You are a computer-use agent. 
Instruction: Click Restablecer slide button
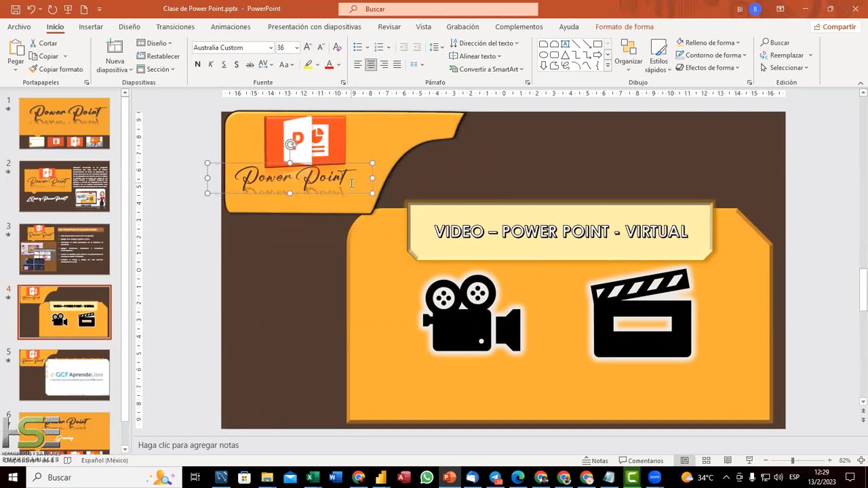(x=158, y=56)
